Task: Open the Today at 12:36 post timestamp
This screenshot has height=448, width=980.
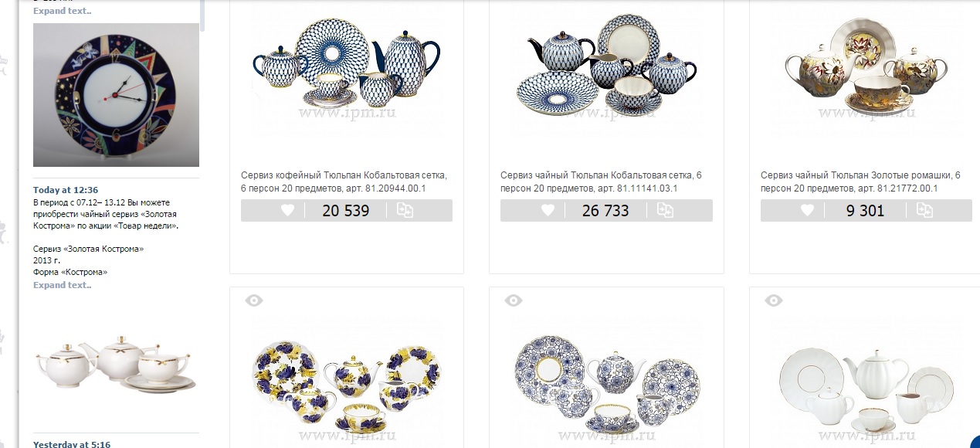Action: pos(66,190)
